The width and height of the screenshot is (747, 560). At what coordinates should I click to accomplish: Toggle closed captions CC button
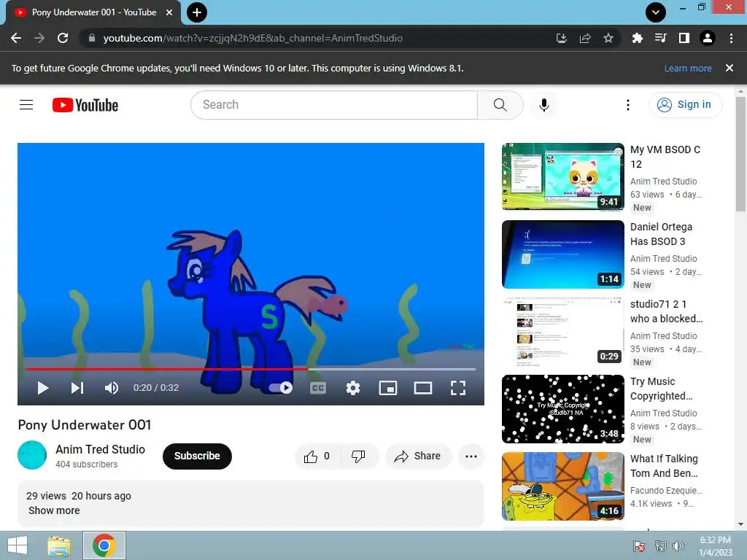pos(318,388)
